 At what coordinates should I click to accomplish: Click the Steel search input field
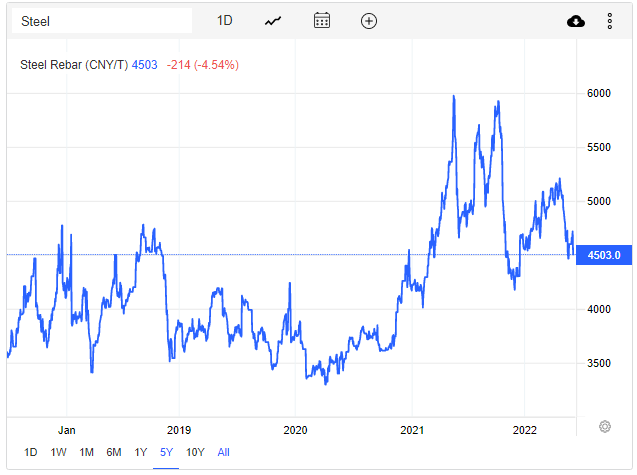(98, 21)
